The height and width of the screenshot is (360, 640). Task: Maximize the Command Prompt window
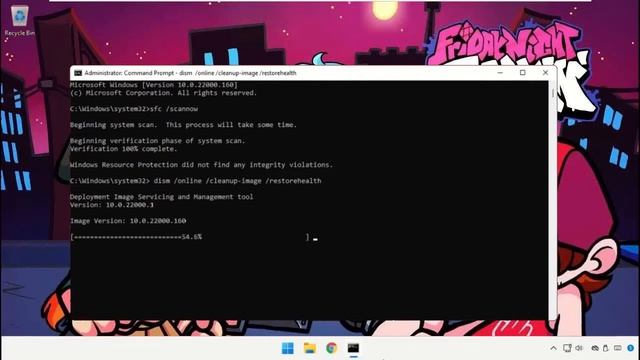[522, 73]
